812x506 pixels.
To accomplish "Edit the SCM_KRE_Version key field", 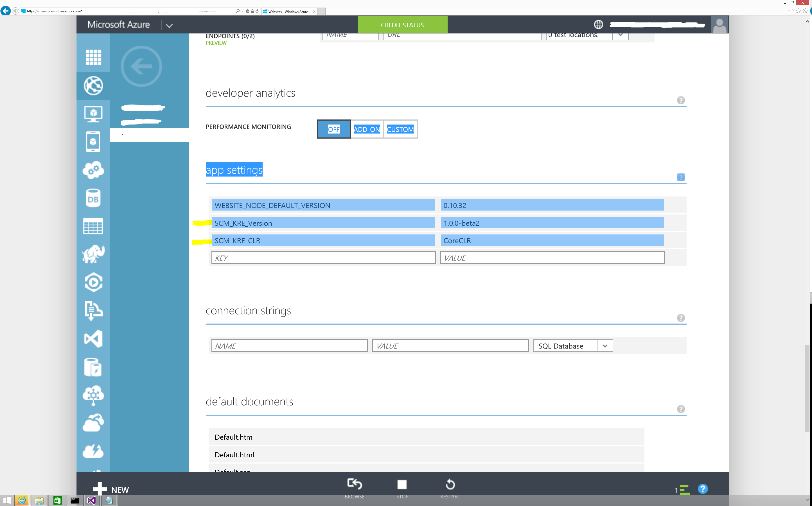I will click(x=323, y=223).
